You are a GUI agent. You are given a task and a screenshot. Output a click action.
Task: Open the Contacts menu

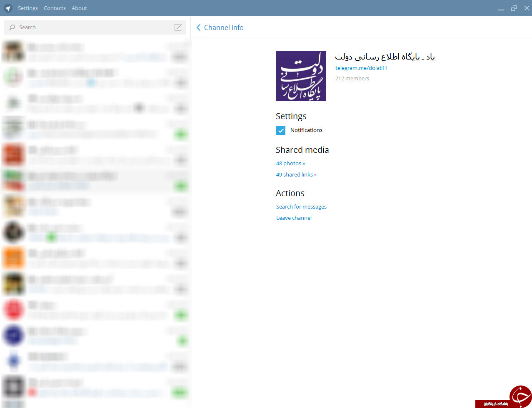55,8
